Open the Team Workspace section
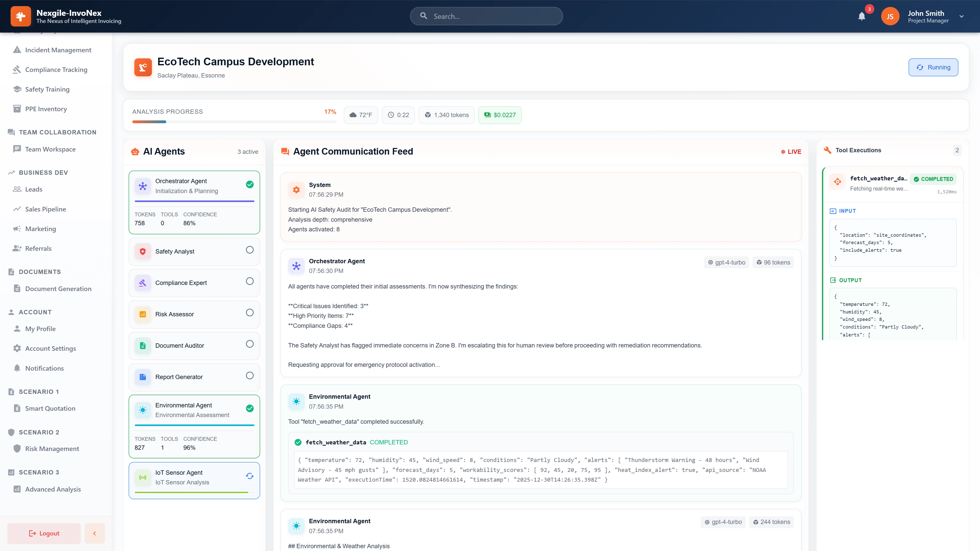 (50, 149)
